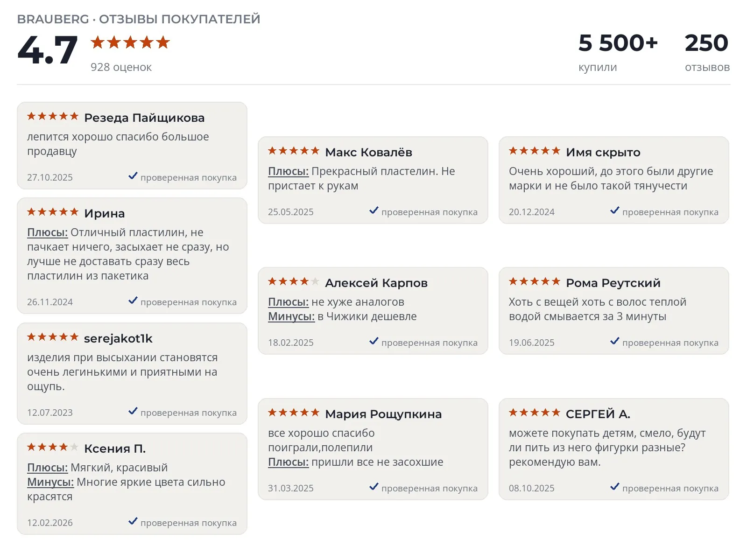This screenshot has height=560, width=747.
Task: Click the four-star rating on Ксения П.'s review
Action: (53, 447)
